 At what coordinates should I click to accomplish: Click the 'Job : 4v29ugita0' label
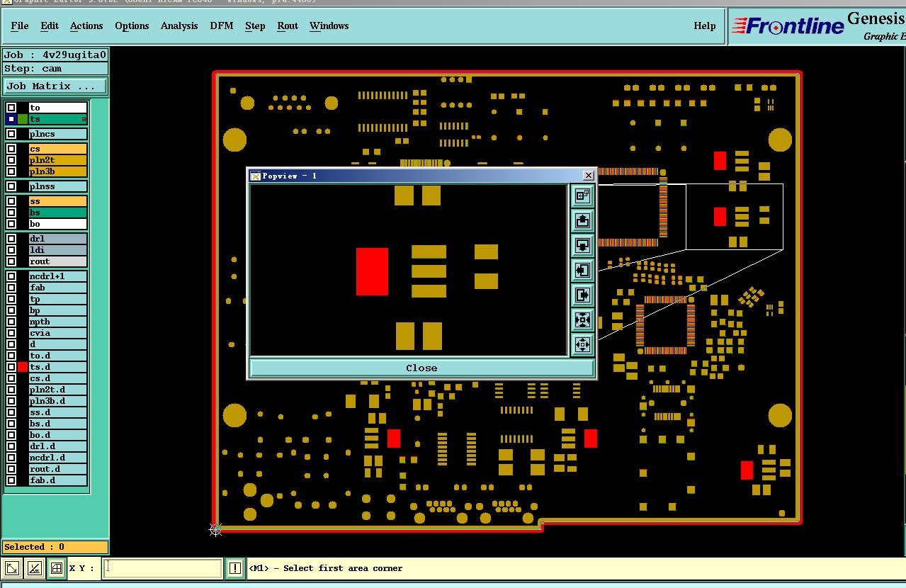[55, 55]
